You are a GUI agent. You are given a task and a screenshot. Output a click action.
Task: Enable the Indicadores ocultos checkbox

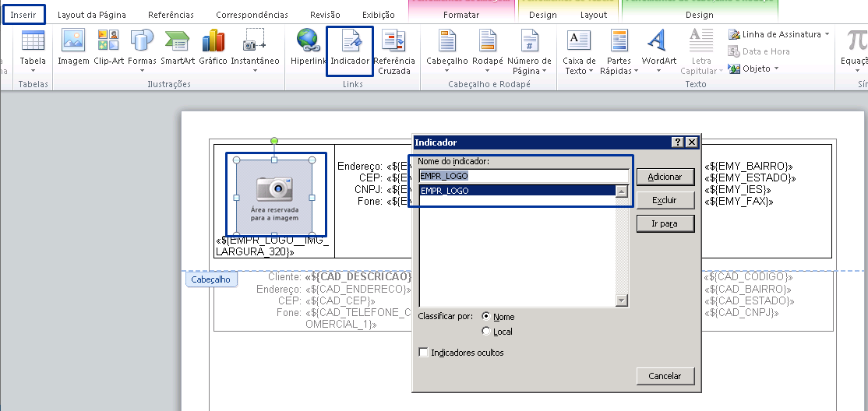click(x=424, y=353)
